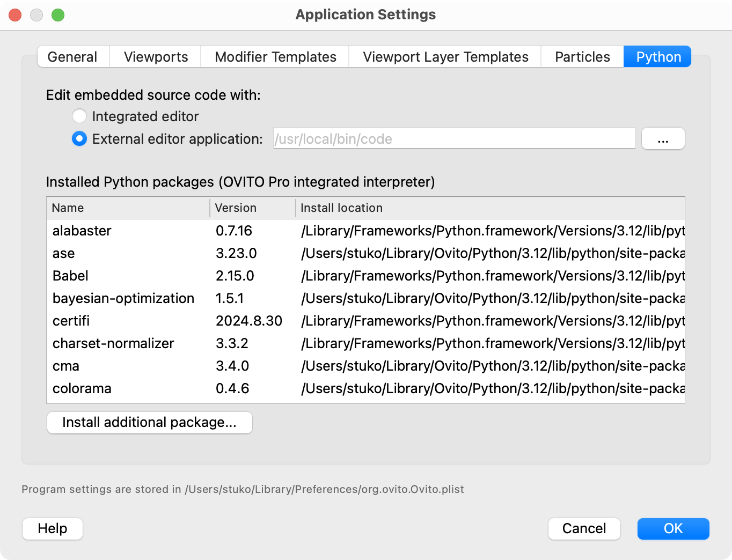Select the alabaster package row
Image resolution: width=732 pixels, height=560 pixels.
click(82, 231)
